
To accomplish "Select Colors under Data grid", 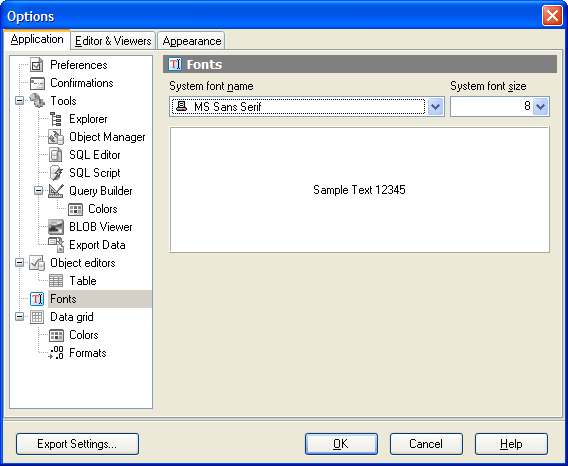I will tap(84, 335).
